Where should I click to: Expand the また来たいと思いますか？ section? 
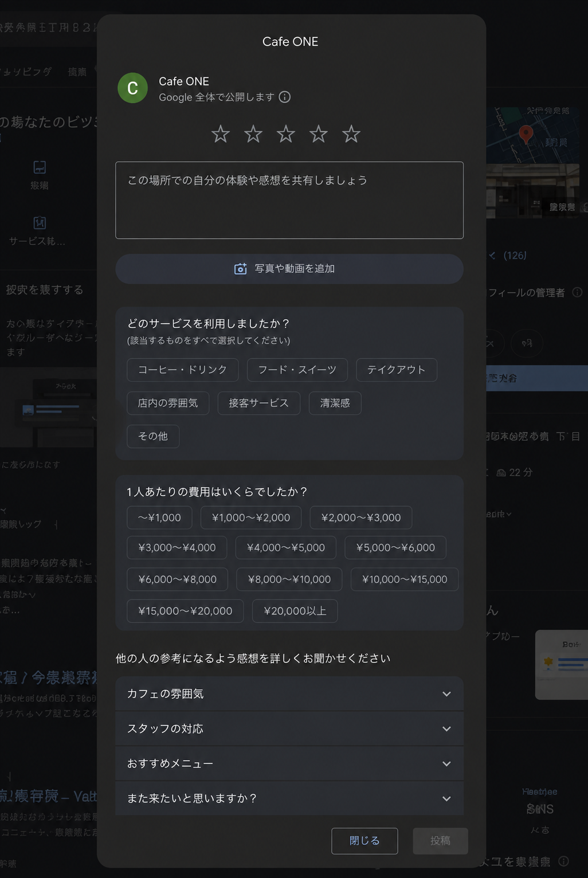coord(289,798)
